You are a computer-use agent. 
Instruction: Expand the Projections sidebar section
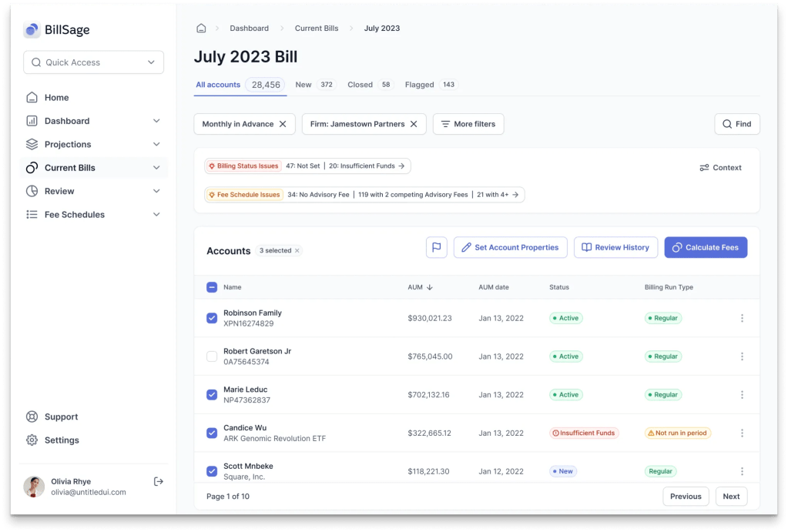pyautogui.click(x=156, y=145)
